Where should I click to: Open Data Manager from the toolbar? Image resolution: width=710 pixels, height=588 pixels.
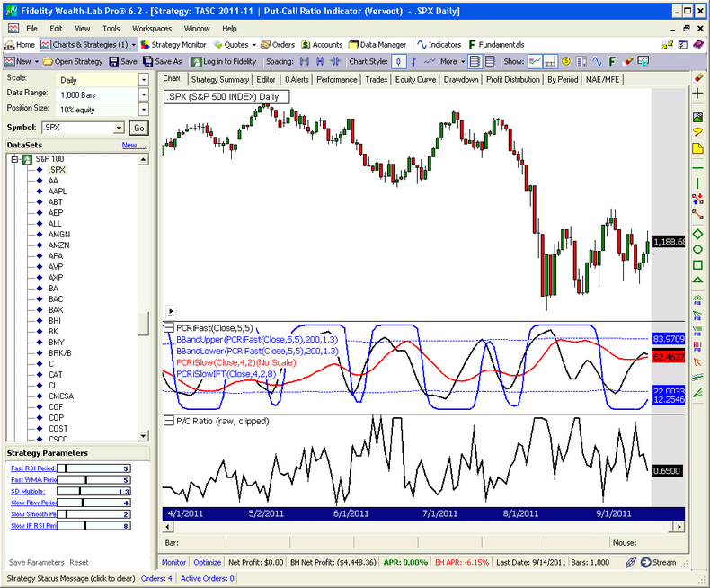click(x=377, y=44)
